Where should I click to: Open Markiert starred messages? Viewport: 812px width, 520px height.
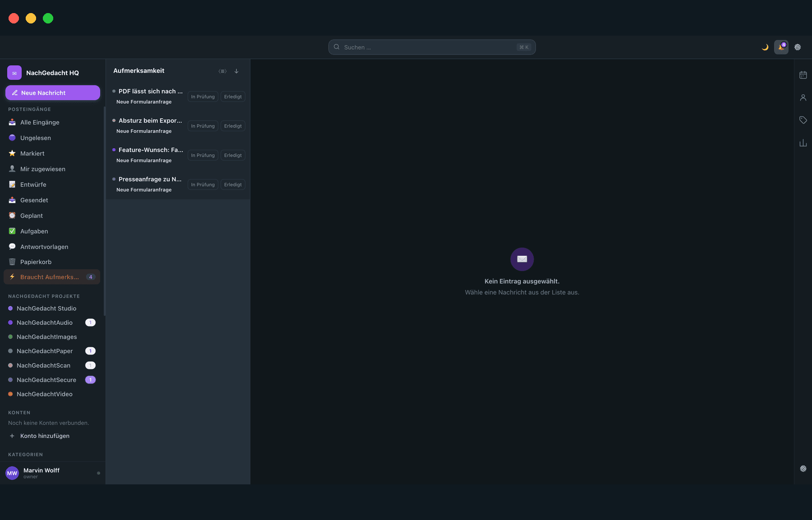click(x=53, y=153)
